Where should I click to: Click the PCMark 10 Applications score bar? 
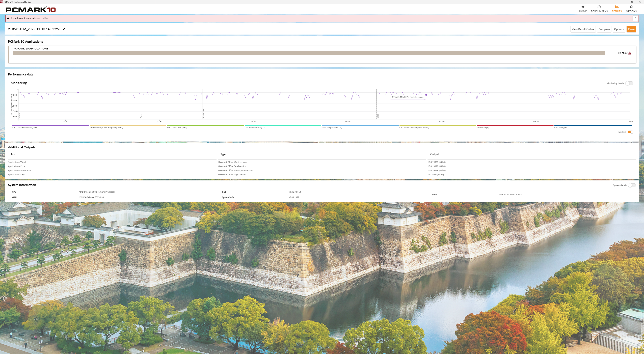[309, 53]
